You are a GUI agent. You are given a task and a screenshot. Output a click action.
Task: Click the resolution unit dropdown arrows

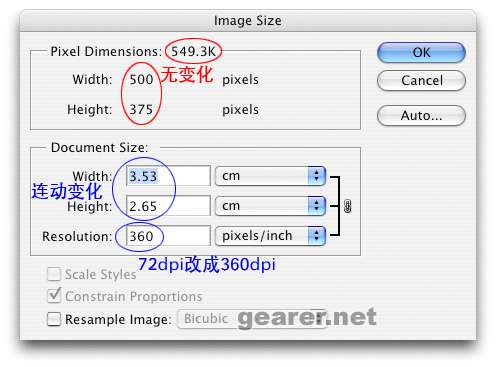click(316, 236)
